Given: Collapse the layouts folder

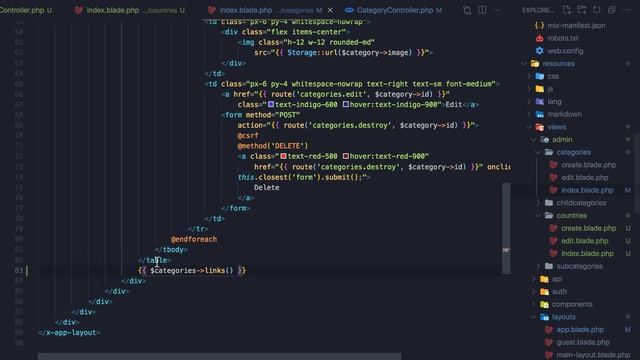Looking at the screenshot, I should pos(563,316).
